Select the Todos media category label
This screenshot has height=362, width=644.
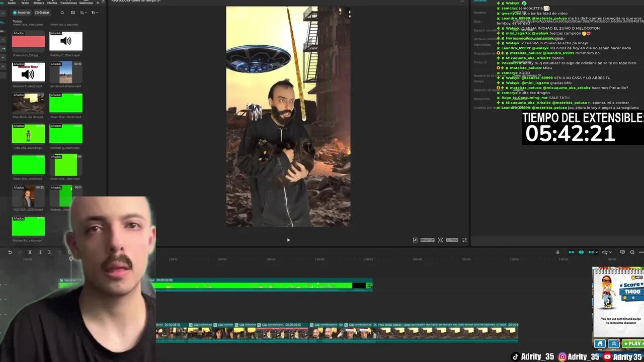17,21
